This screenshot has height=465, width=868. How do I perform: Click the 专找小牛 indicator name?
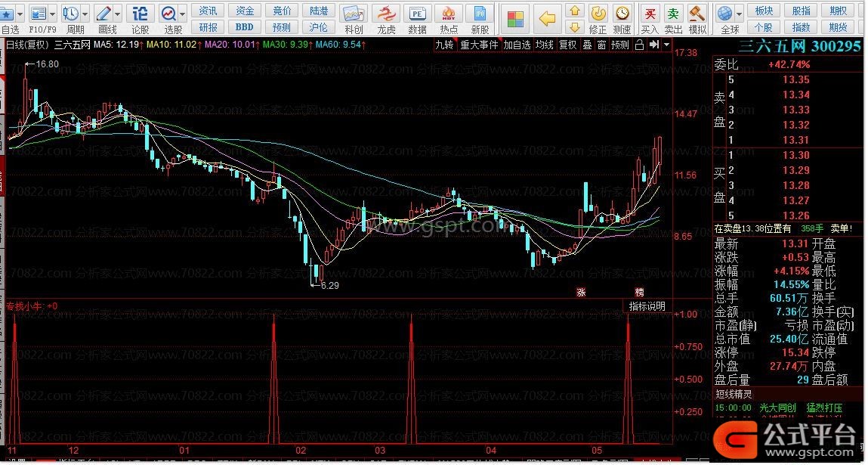(26, 305)
